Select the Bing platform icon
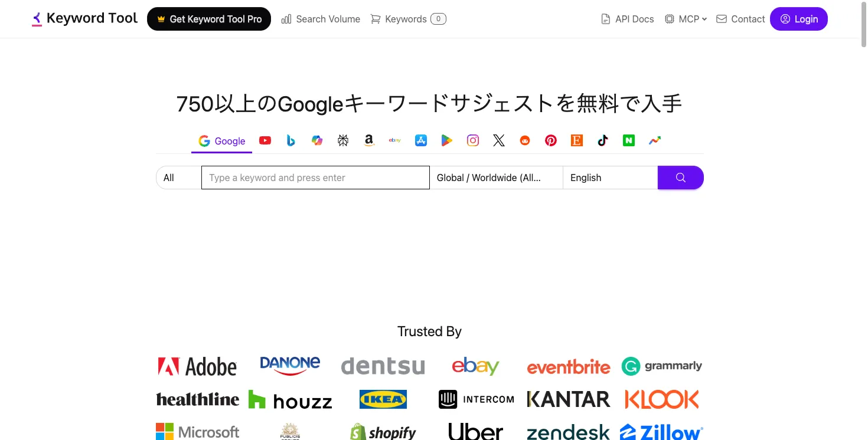This screenshot has width=868, height=440. point(291,140)
